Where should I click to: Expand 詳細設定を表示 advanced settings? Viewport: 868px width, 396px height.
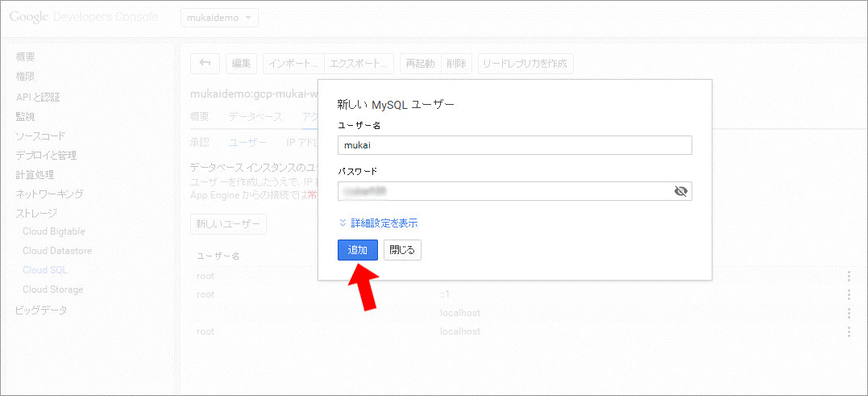click(379, 223)
